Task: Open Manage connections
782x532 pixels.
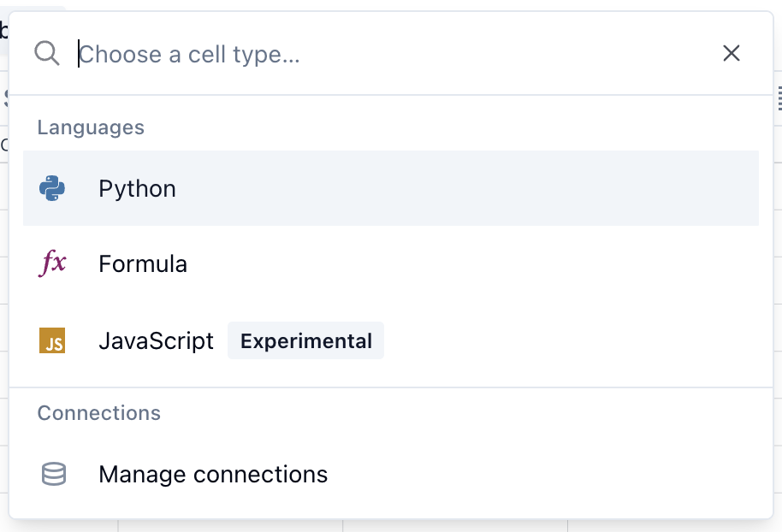Action: [213, 474]
